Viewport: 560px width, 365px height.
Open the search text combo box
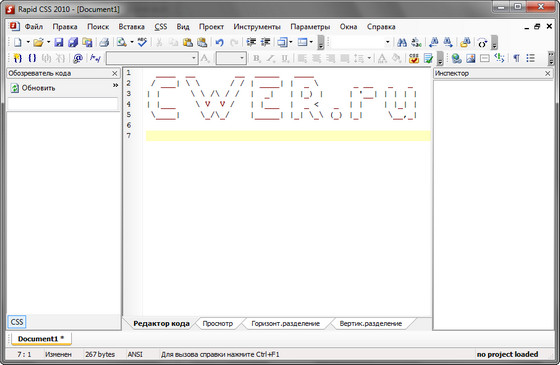pyautogui.click(x=361, y=42)
